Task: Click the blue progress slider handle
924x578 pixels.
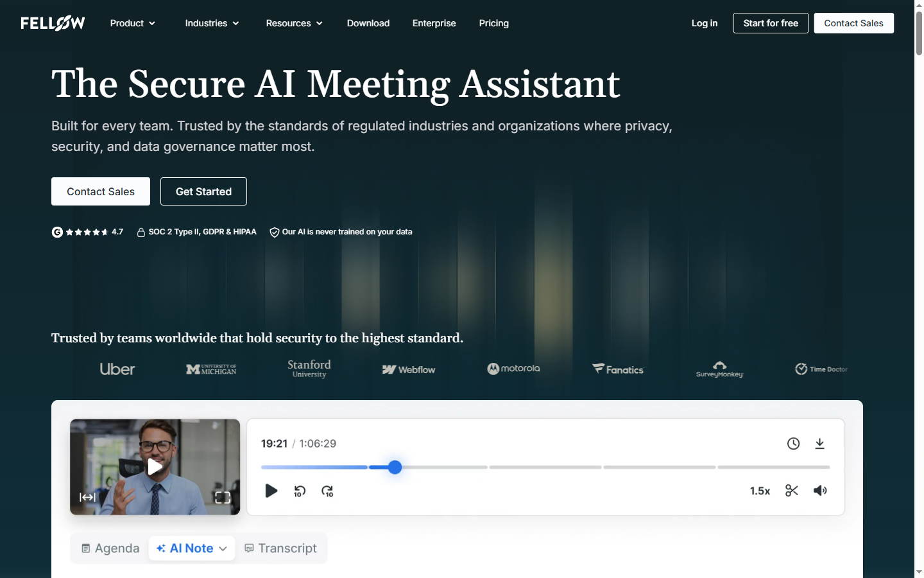Action: [x=395, y=467]
